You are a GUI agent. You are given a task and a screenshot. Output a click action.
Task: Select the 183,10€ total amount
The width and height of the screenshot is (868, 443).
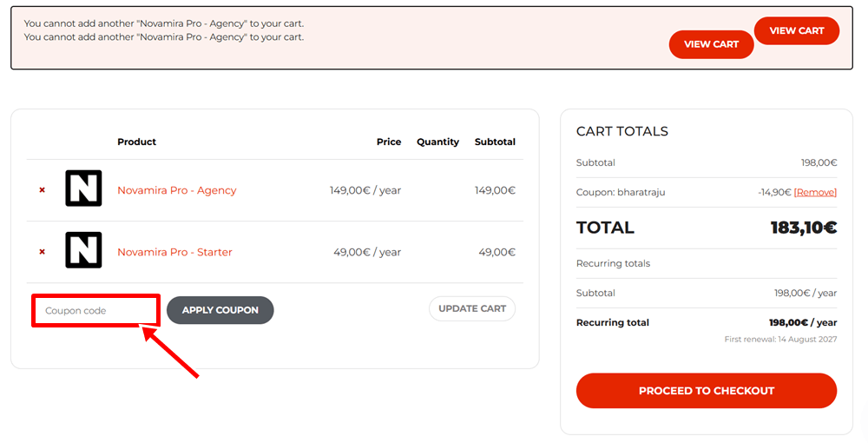pos(804,227)
